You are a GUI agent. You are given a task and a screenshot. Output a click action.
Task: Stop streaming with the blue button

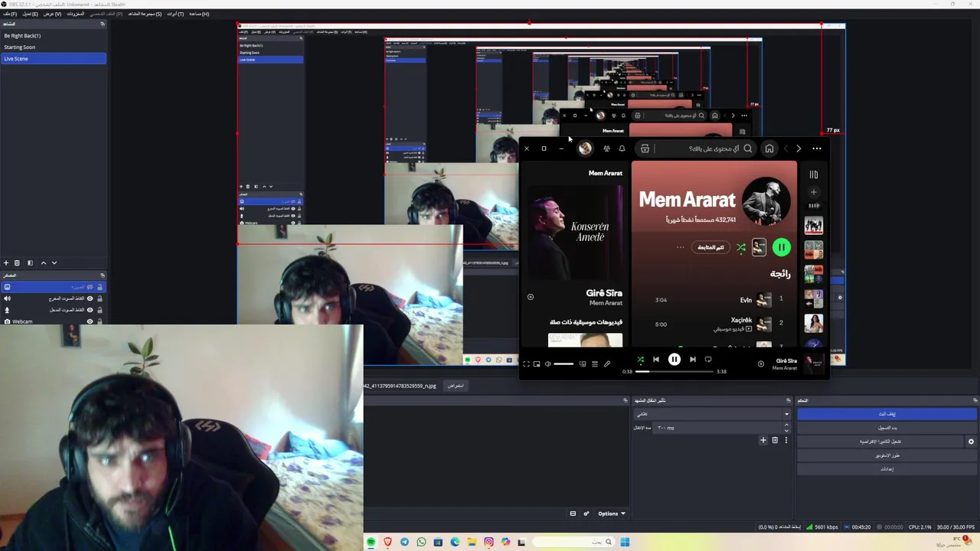(887, 414)
